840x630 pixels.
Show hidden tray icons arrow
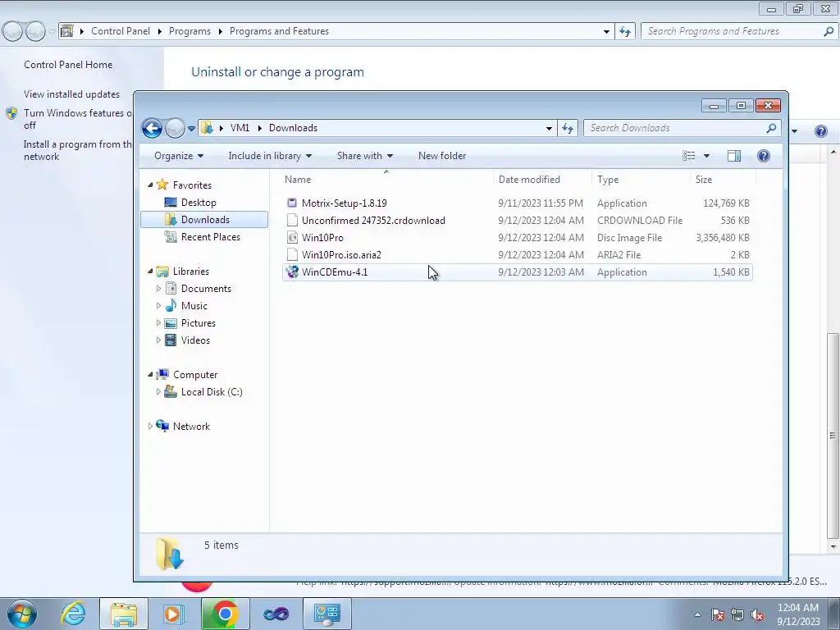(697, 614)
